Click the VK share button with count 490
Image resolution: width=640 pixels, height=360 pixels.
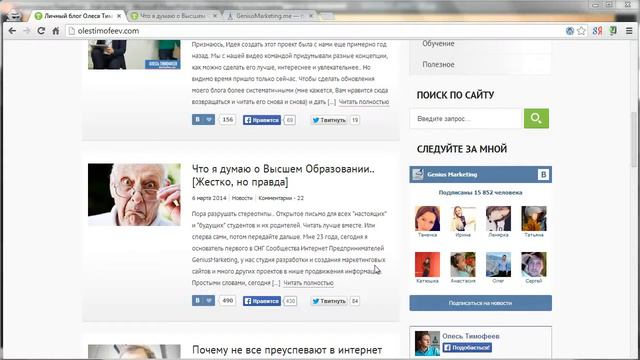pyautogui.click(x=203, y=301)
